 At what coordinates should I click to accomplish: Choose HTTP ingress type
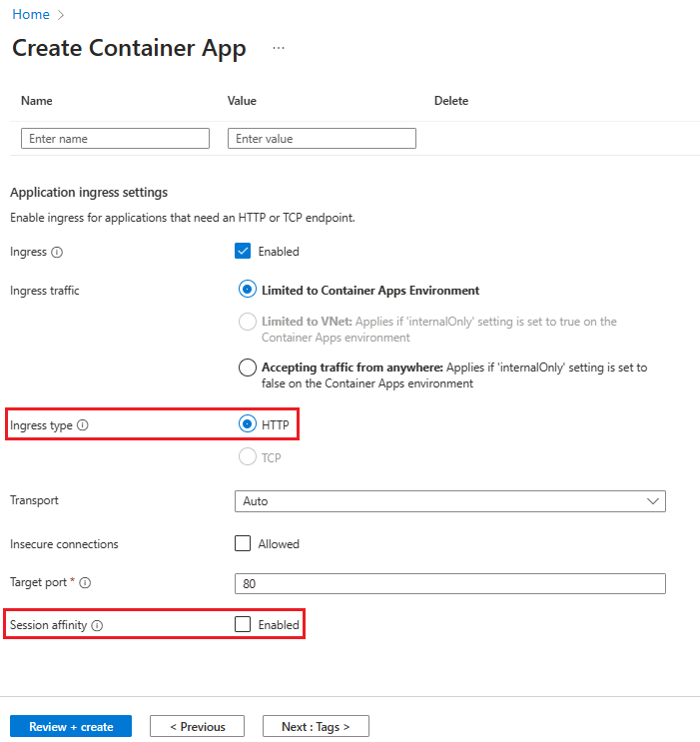click(248, 424)
